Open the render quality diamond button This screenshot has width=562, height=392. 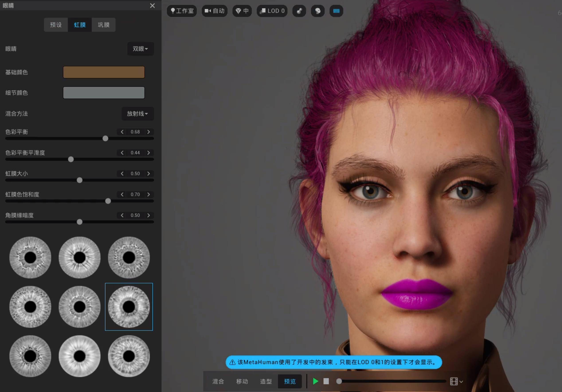click(242, 11)
